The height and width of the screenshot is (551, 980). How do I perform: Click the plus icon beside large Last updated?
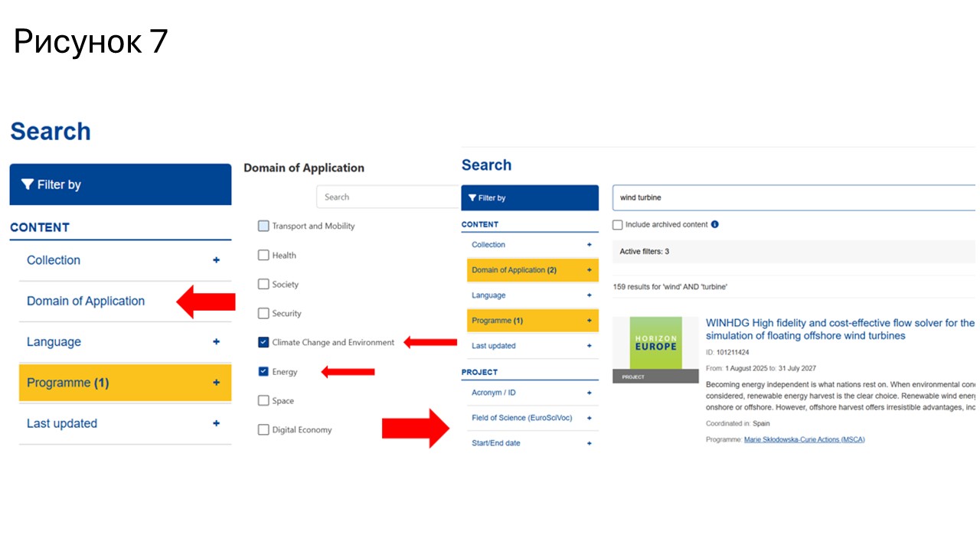216,423
